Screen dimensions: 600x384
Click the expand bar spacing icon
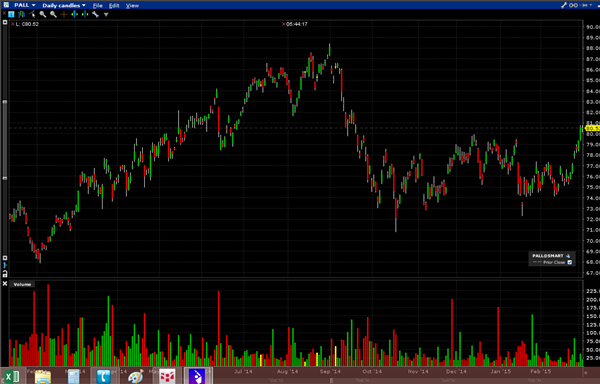click(75, 15)
